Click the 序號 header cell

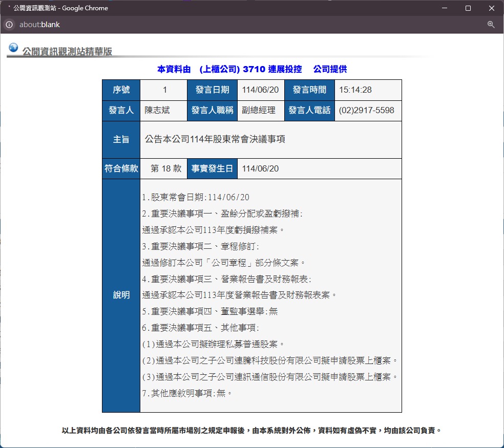click(121, 90)
